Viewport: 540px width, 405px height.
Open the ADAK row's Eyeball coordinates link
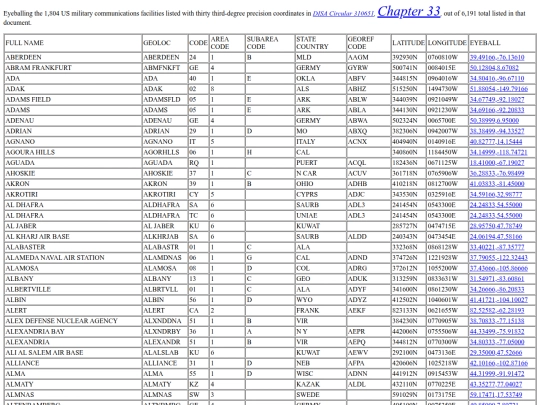click(x=499, y=89)
